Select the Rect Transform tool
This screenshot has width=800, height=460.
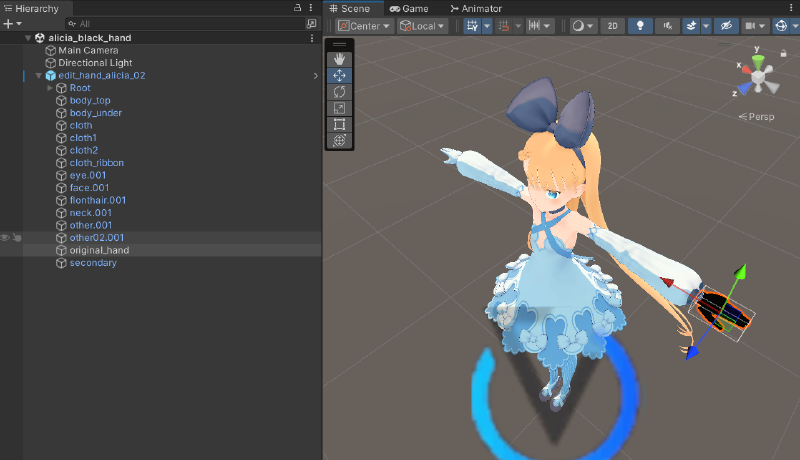pyautogui.click(x=339, y=124)
